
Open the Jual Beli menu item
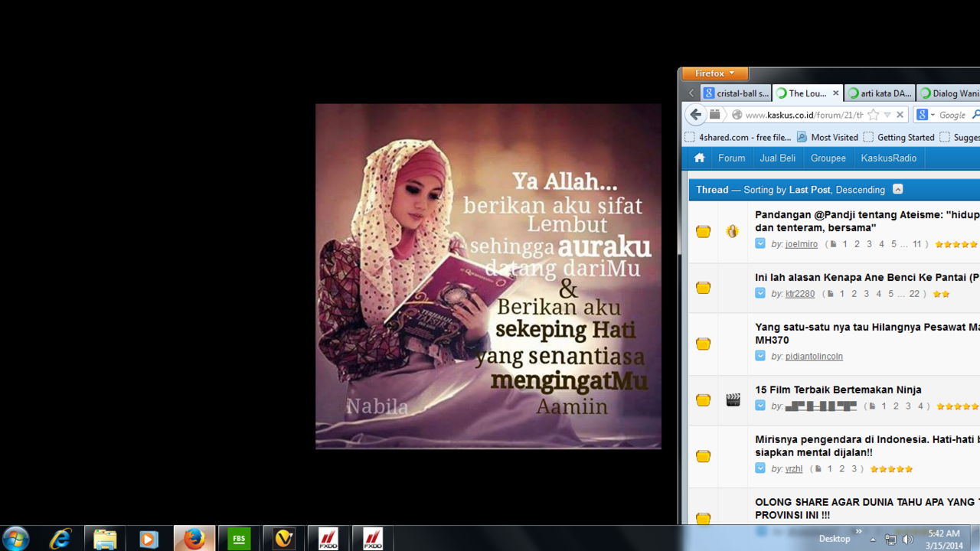(x=777, y=158)
